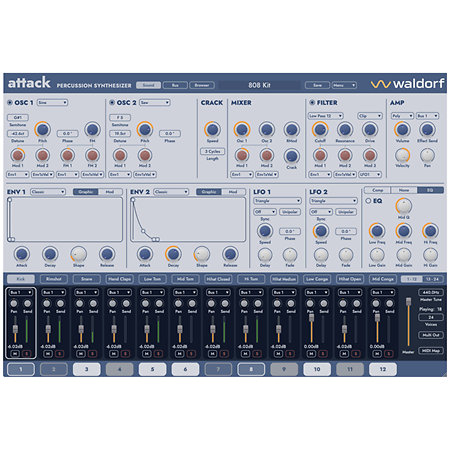450x450 pixels.
Task: Open the Amp Poly mode dropdown
Action: 402,116
